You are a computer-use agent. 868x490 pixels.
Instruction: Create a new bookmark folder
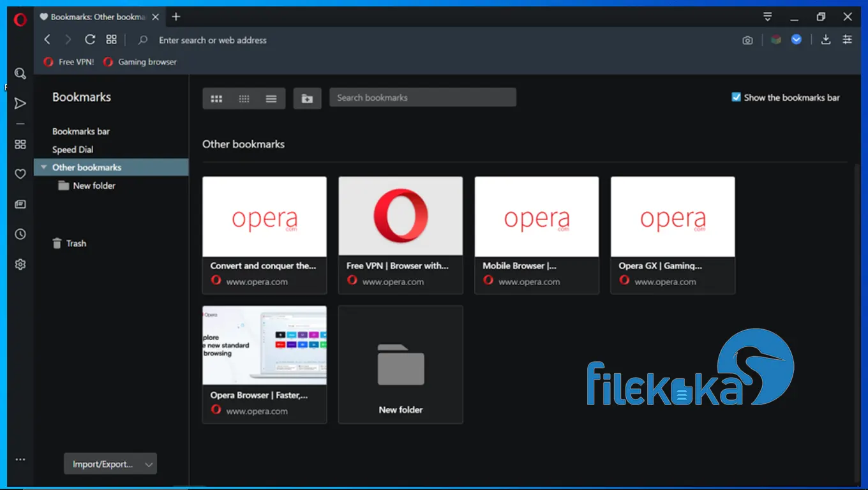point(307,98)
